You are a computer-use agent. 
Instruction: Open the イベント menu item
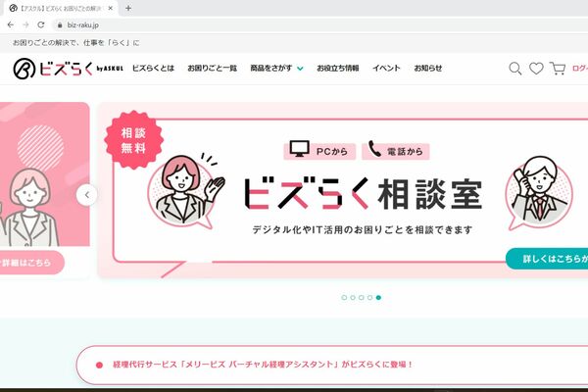click(x=386, y=68)
